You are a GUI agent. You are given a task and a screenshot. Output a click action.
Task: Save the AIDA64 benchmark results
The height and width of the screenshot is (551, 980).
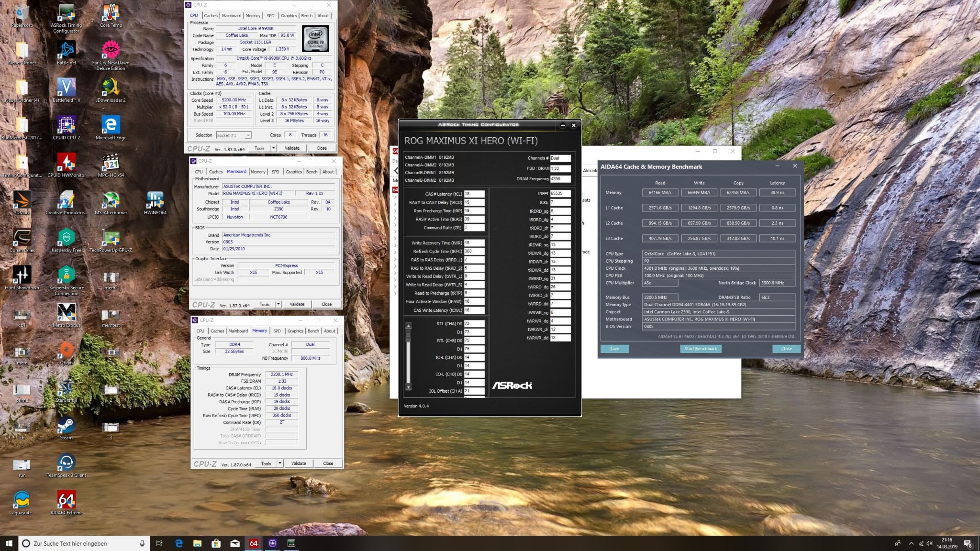pos(614,349)
